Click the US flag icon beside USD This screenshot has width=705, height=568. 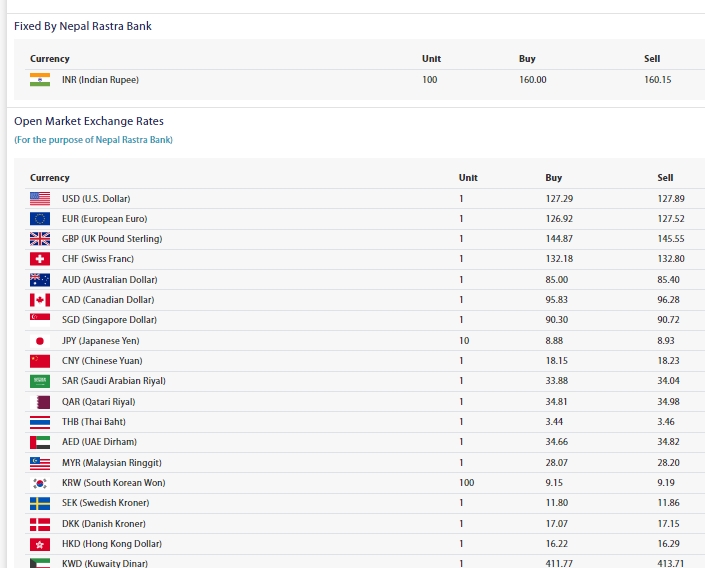point(40,199)
